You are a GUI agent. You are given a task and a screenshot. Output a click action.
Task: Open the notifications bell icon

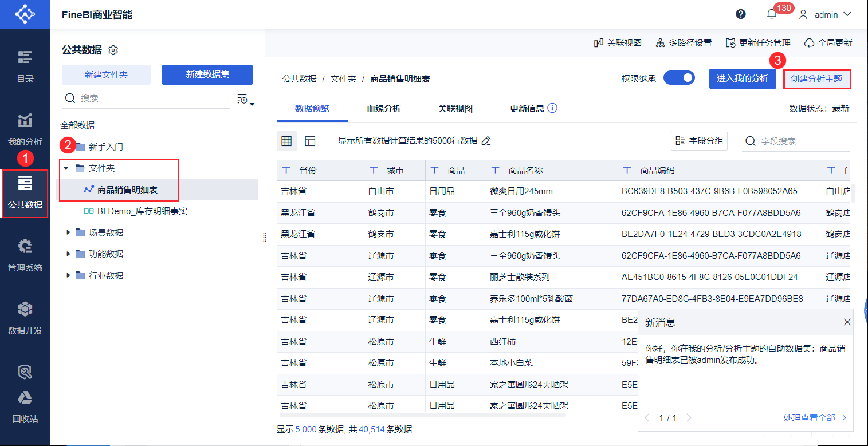point(772,14)
